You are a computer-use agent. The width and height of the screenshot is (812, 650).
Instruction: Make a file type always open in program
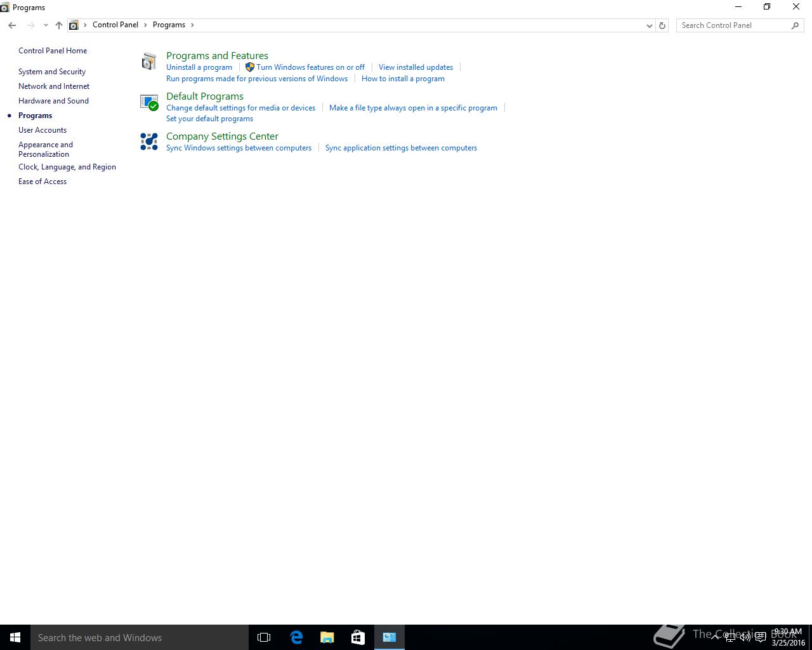coord(413,108)
